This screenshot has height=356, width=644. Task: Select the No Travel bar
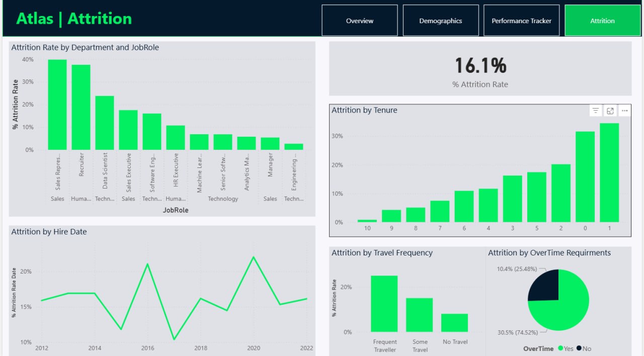point(455,323)
